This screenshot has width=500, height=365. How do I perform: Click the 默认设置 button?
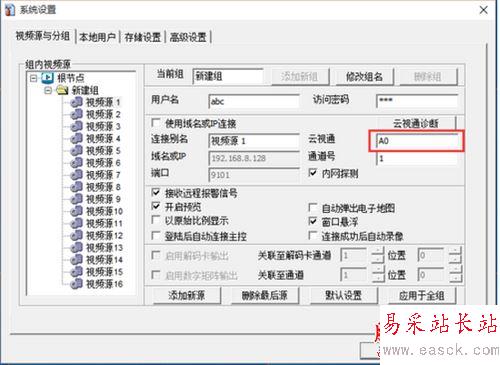[x=343, y=296]
